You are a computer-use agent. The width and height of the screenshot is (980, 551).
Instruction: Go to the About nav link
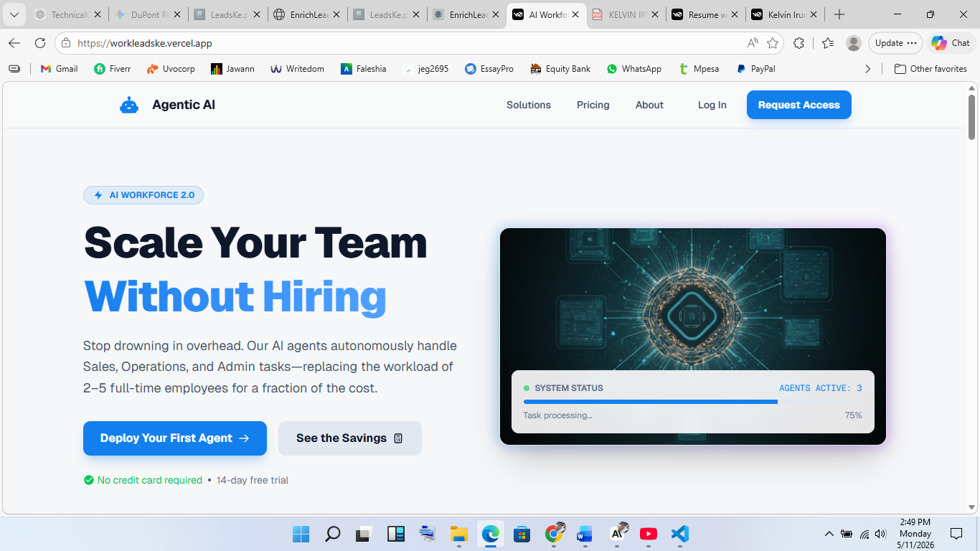tap(649, 105)
